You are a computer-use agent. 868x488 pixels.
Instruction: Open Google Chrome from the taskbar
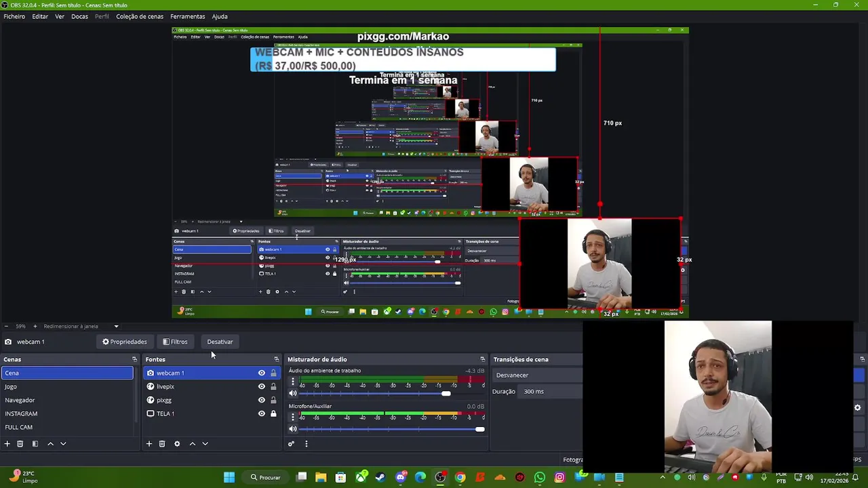460,477
